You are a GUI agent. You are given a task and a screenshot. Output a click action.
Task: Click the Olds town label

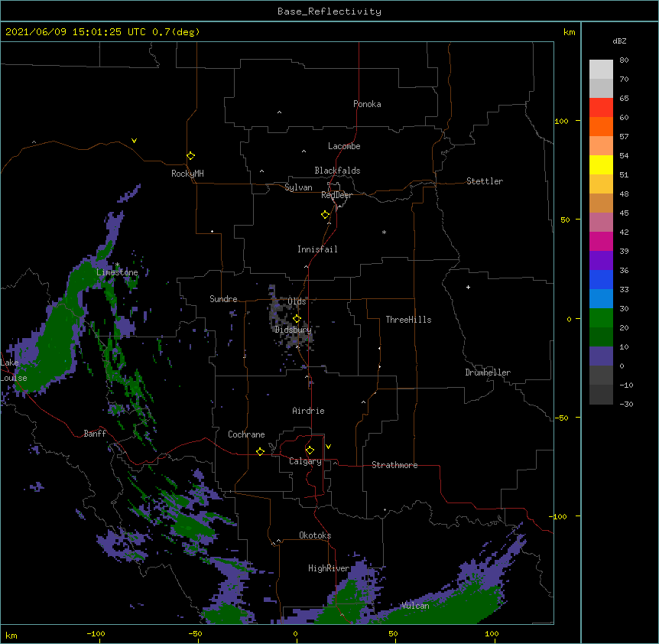(x=297, y=301)
